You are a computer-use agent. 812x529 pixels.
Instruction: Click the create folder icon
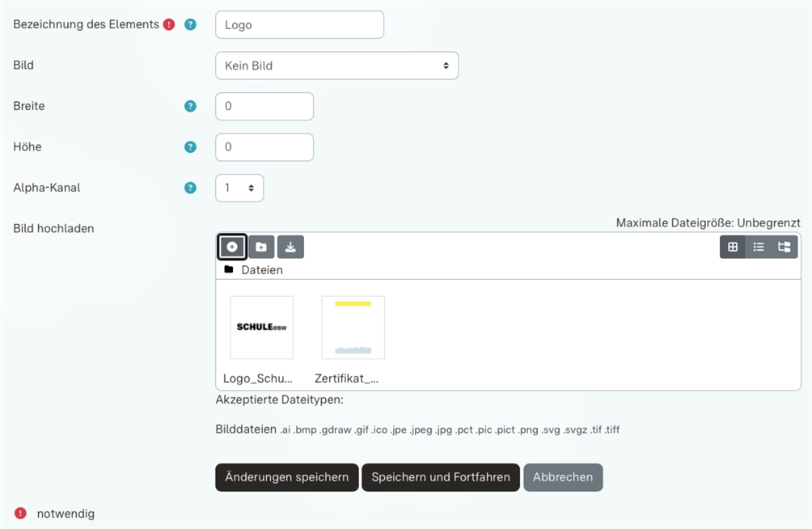[261, 247]
